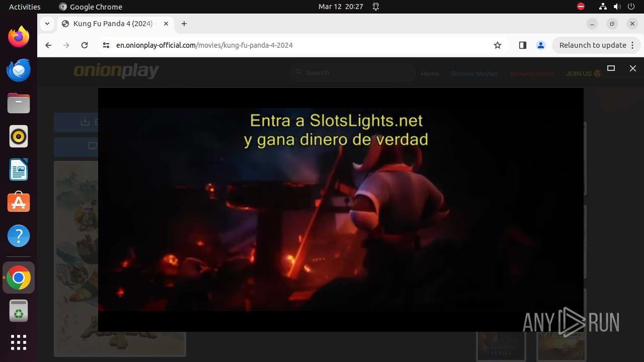Screen dimensions: 644x362
Task: Open the Google Chrome app menu
Action: (91, 7)
